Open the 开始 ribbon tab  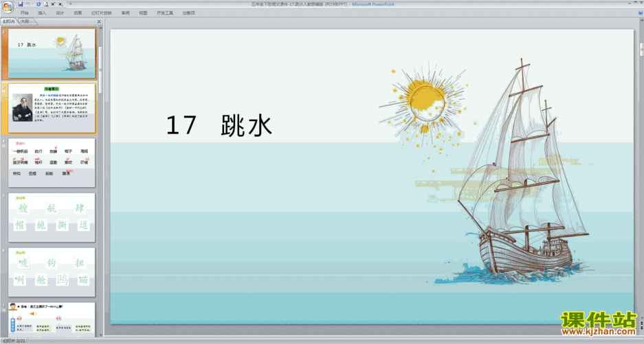click(25, 13)
